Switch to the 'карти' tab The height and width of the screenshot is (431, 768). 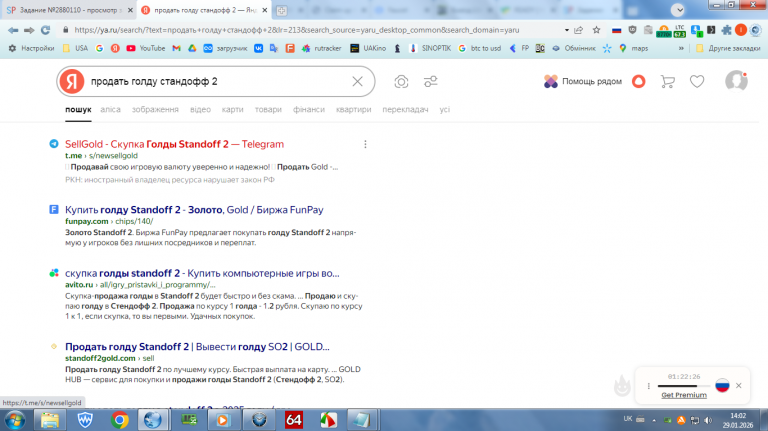click(x=232, y=109)
